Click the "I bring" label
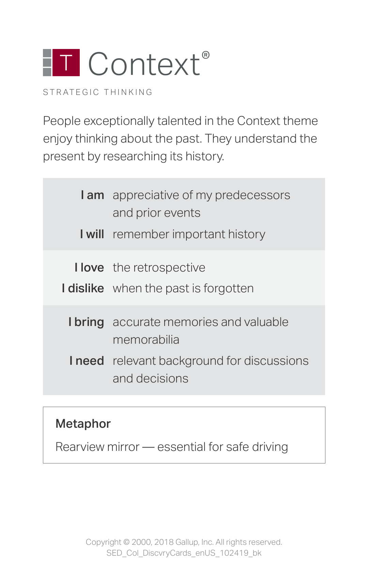Screen dimensions: 368x588 86,322
